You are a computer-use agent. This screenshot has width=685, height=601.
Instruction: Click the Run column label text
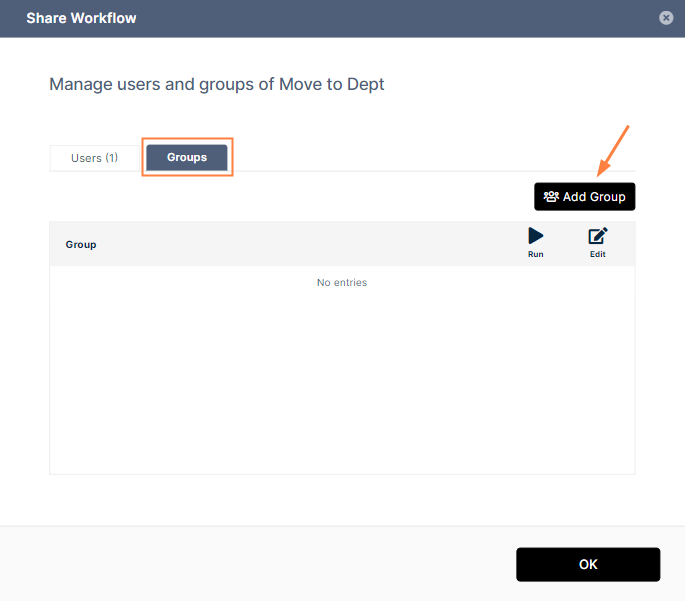point(536,255)
